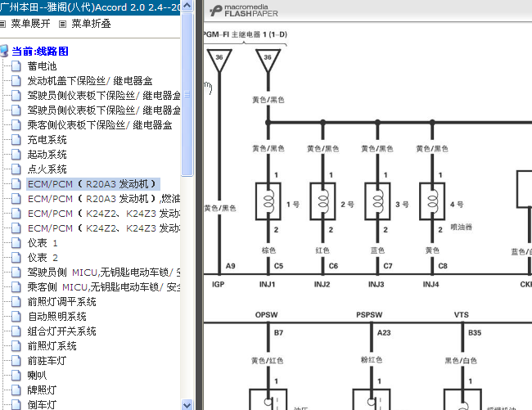Image resolution: width=532 pixels, height=410 pixels.
Task: Click page icon beside 前照灯系统
Action: click(16, 346)
